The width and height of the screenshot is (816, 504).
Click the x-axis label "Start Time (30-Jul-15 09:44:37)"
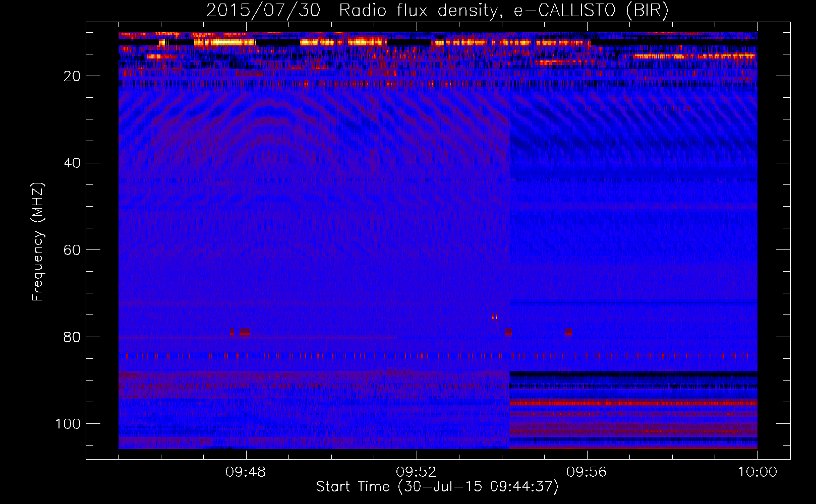click(437, 487)
